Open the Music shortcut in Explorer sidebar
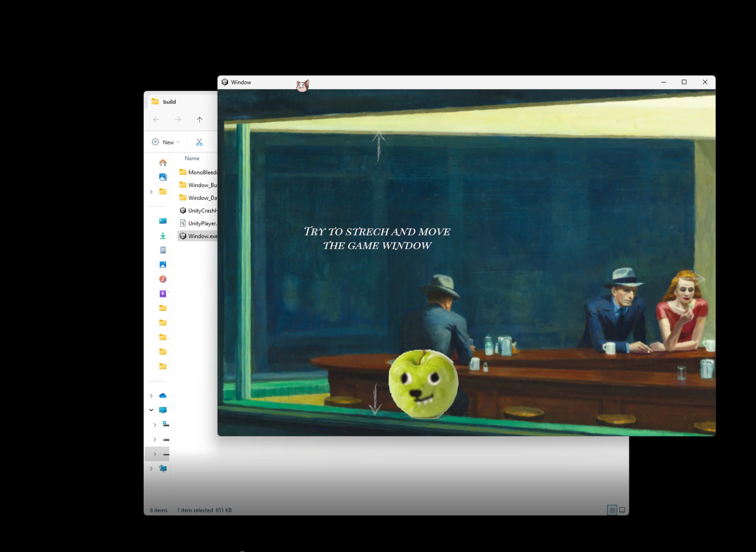756x552 pixels. pos(163,279)
